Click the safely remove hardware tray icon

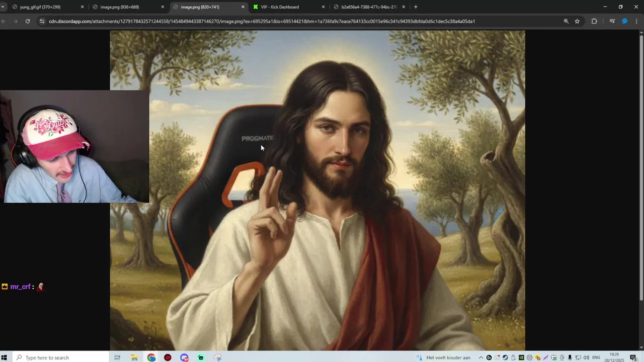513,357
